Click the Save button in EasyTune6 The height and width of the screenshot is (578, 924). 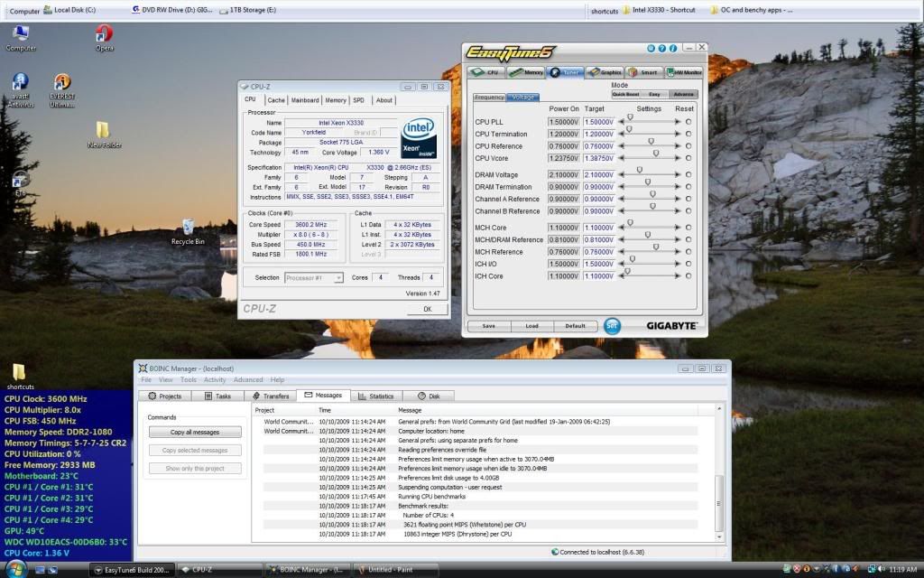tap(488, 326)
